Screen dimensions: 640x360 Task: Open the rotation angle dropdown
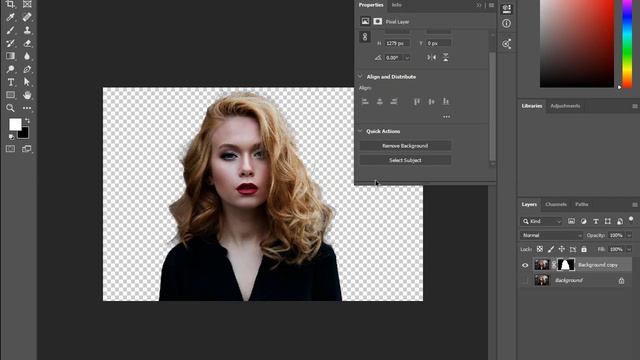(x=407, y=58)
